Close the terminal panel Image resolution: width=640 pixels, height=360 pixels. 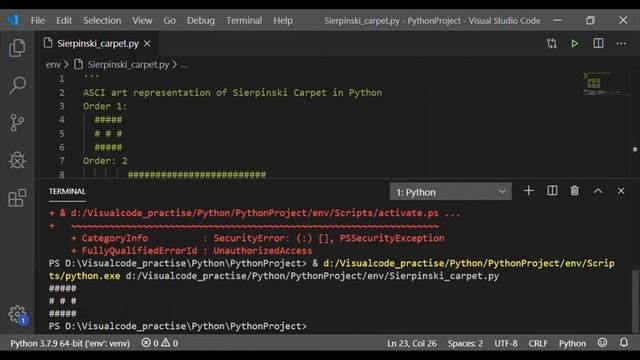(621, 191)
